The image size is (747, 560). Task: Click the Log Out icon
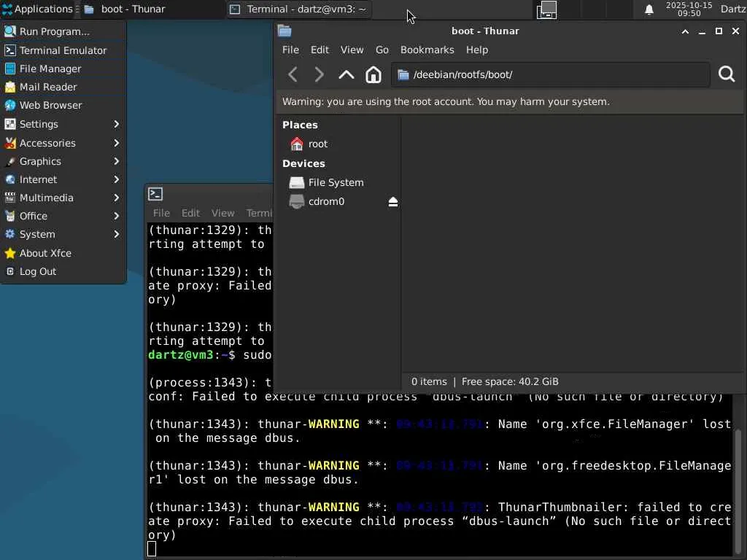tap(10, 271)
